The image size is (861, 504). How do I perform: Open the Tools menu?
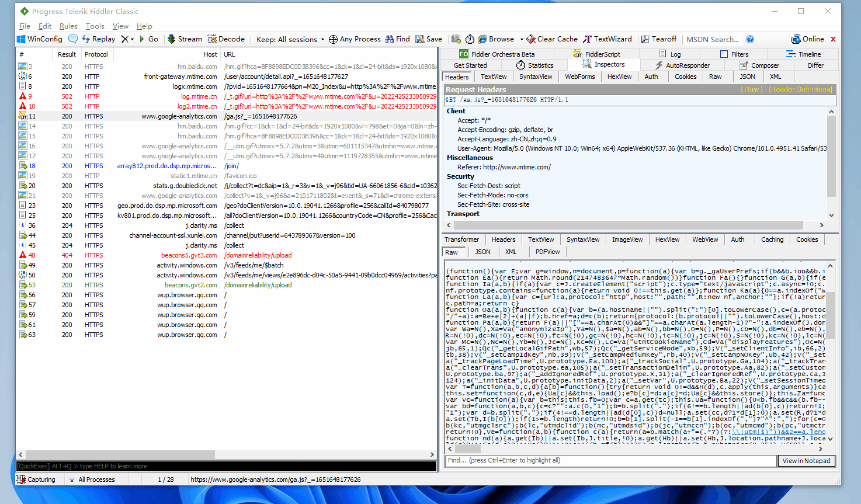point(95,26)
